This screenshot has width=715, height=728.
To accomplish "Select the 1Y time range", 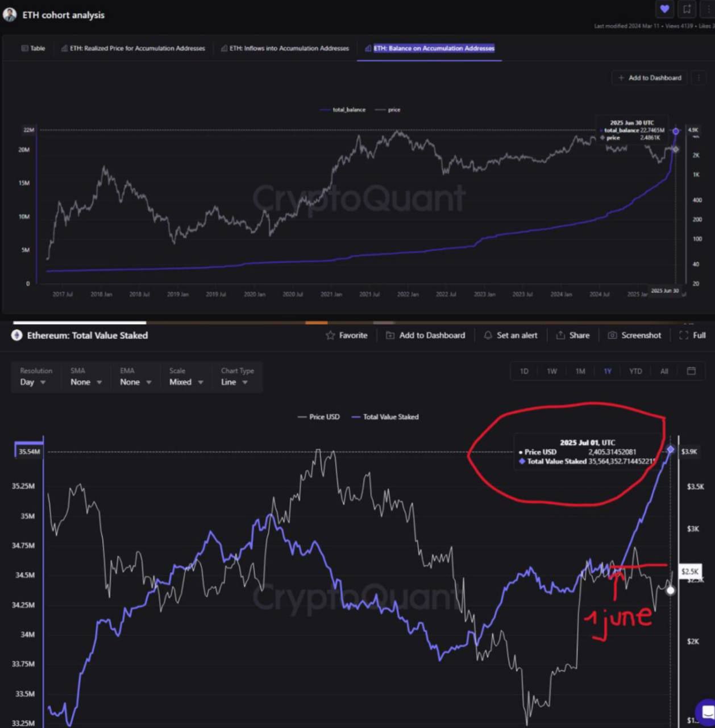I will click(608, 371).
